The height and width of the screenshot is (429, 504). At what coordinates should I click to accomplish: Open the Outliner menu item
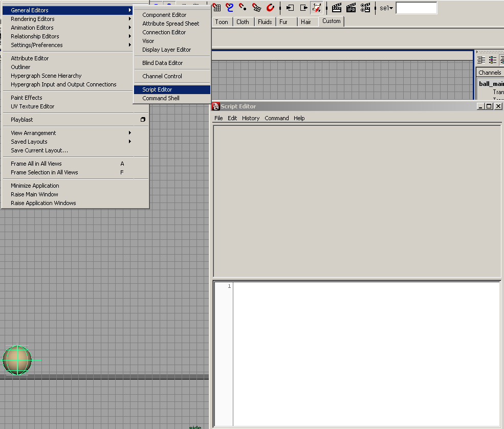[68, 67]
